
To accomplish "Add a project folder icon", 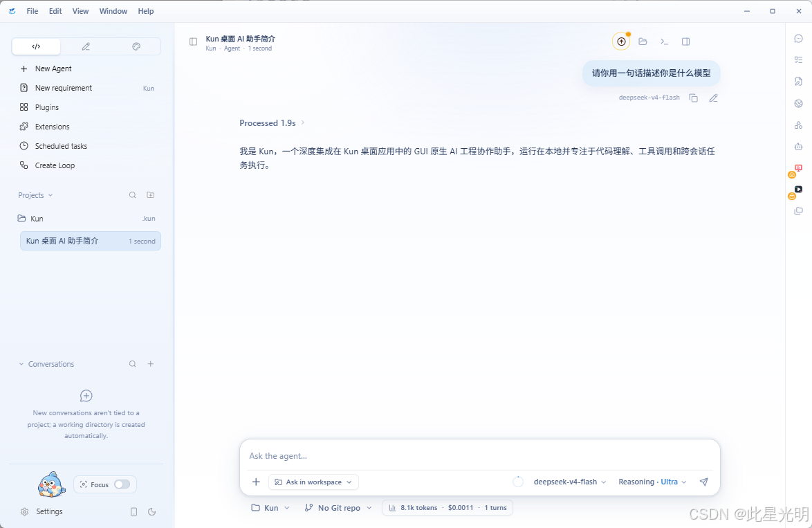I will pos(151,195).
